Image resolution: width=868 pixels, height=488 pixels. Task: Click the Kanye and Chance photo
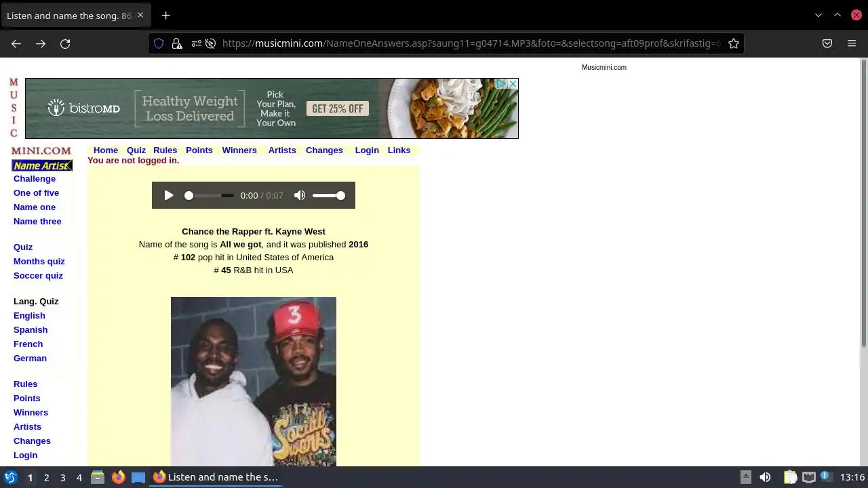click(254, 382)
